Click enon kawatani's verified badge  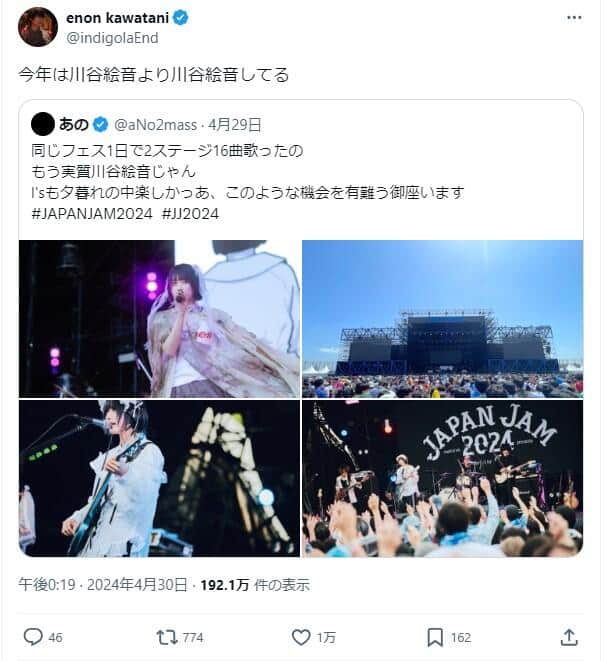pyautogui.click(x=181, y=18)
